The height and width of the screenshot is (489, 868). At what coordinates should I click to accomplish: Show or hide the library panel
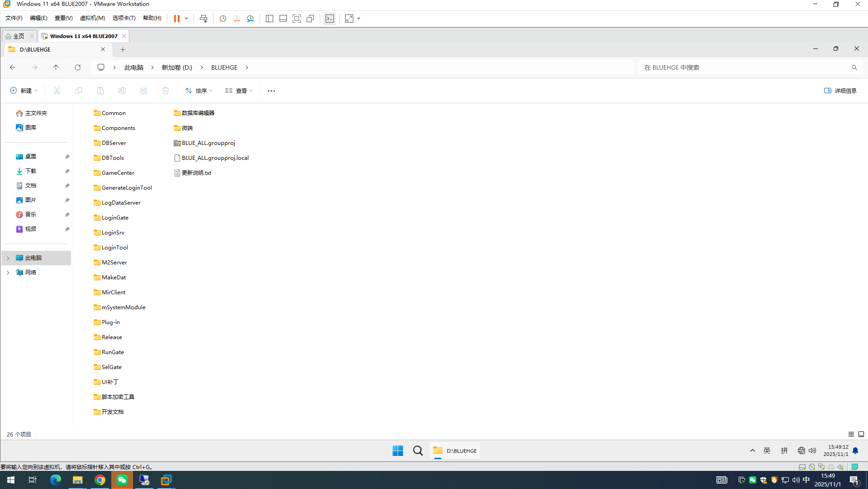point(269,19)
